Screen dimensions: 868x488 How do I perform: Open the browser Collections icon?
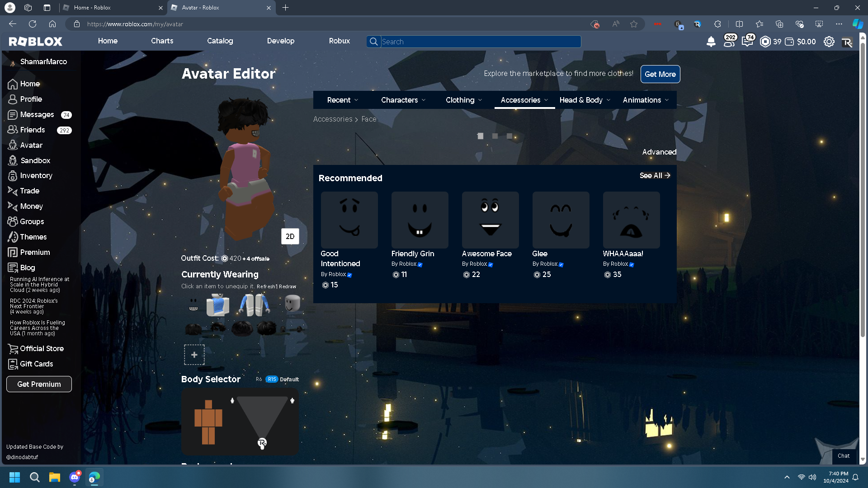(779, 24)
